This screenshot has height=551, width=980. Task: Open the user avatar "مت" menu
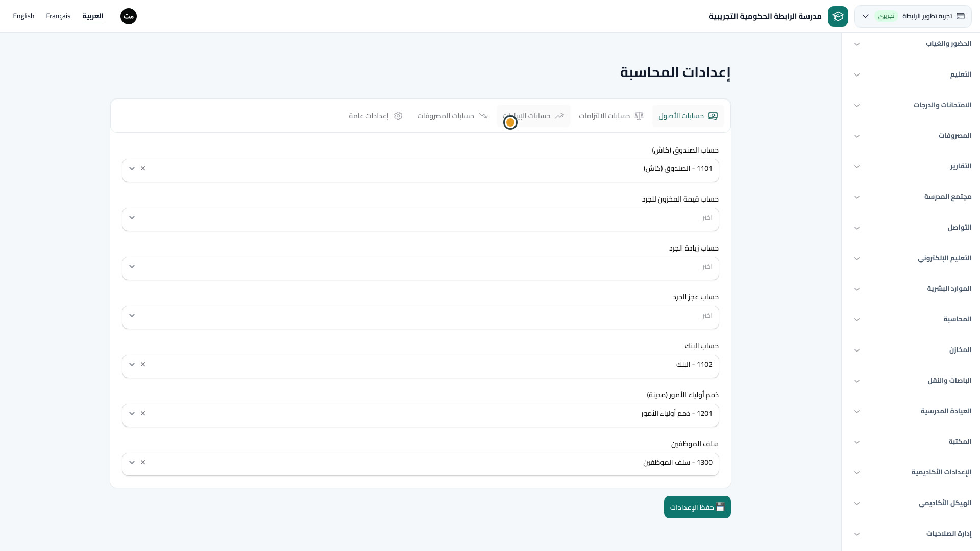(x=129, y=16)
